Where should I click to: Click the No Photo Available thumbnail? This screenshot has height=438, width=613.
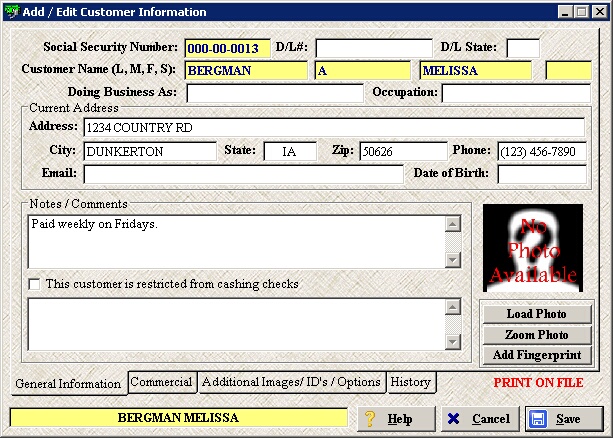click(533, 248)
